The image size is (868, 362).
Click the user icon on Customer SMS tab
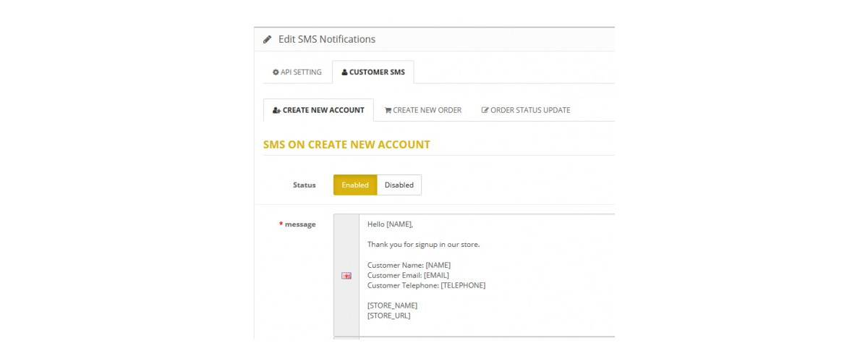[344, 72]
